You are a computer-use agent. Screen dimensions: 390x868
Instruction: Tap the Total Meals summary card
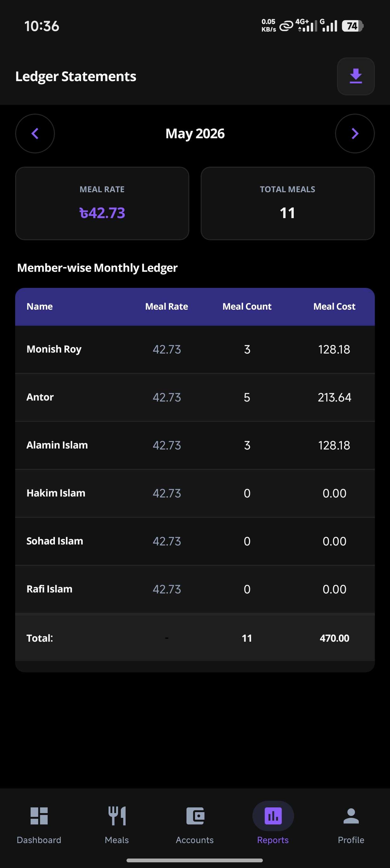pos(288,203)
